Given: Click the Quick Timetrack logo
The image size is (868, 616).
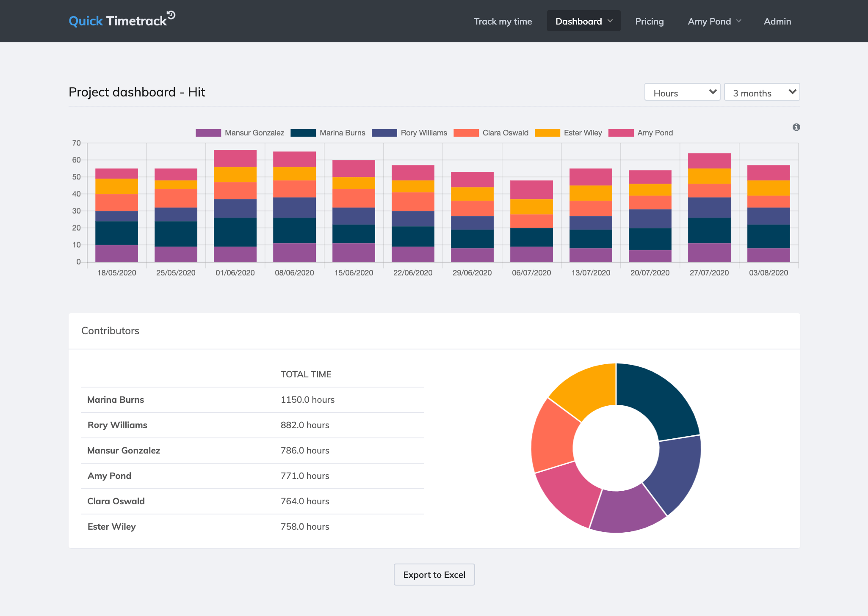Looking at the screenshot, I should [x=122, y=21].
